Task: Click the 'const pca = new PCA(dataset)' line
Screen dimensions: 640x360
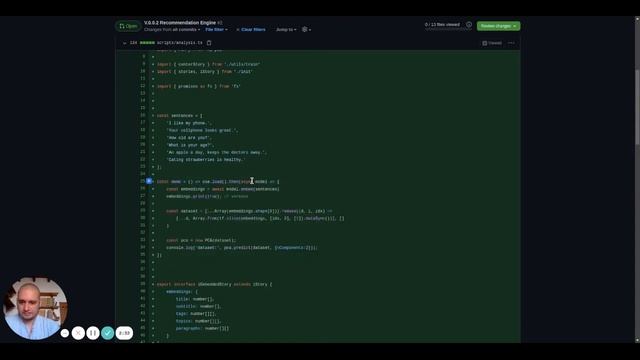Action: (x=201, y=241)
